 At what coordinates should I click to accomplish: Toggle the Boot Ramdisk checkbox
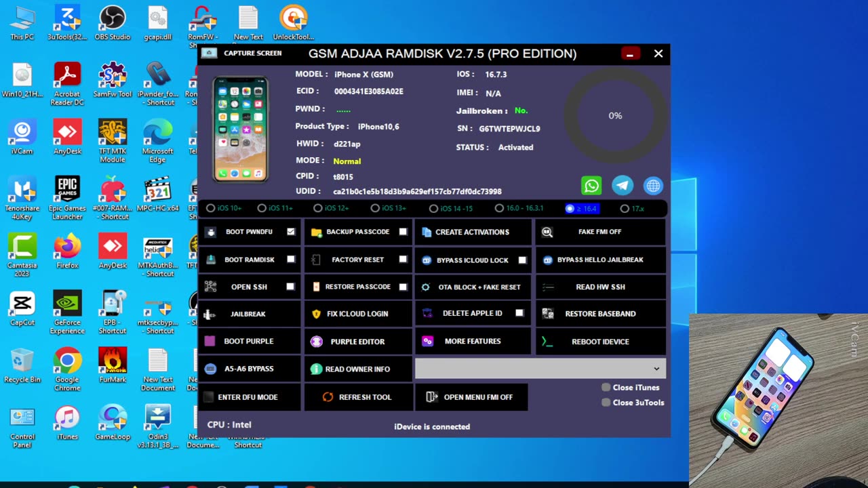tap(291, 260)
